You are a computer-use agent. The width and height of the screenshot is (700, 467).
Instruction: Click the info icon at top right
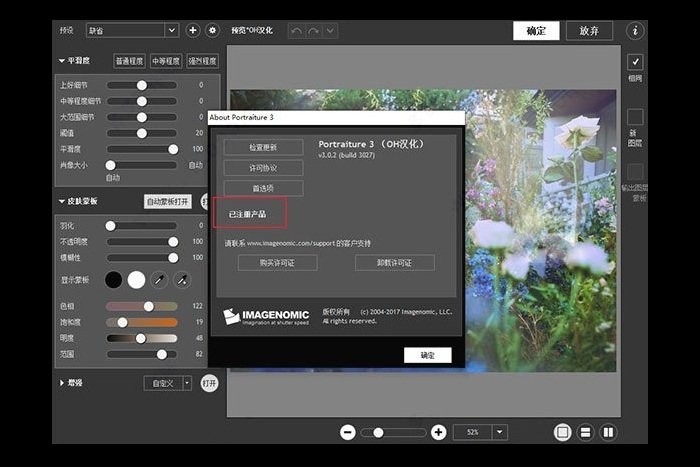click(634, 31)
